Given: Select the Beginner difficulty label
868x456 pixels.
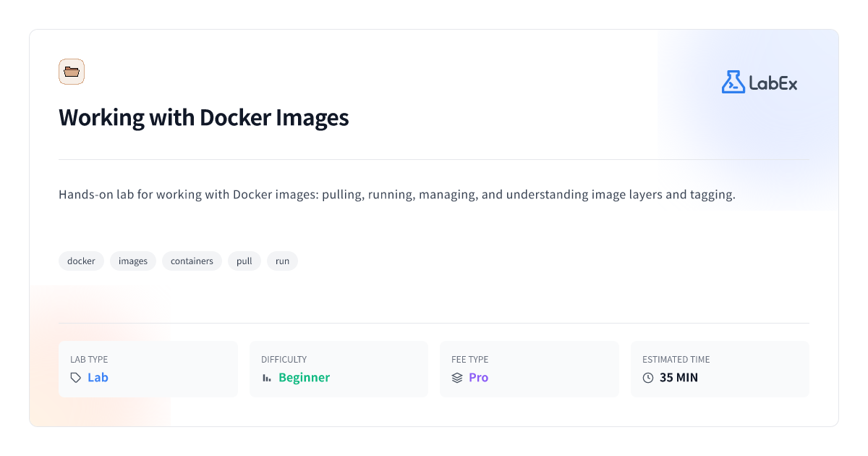Looking at the screenshot, I should pos(304,377).
